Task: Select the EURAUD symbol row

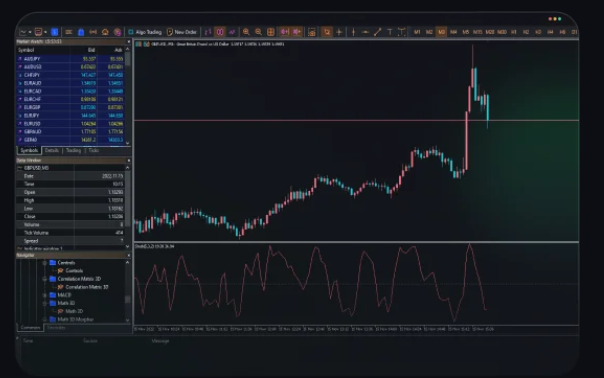Action: [70, 83]
